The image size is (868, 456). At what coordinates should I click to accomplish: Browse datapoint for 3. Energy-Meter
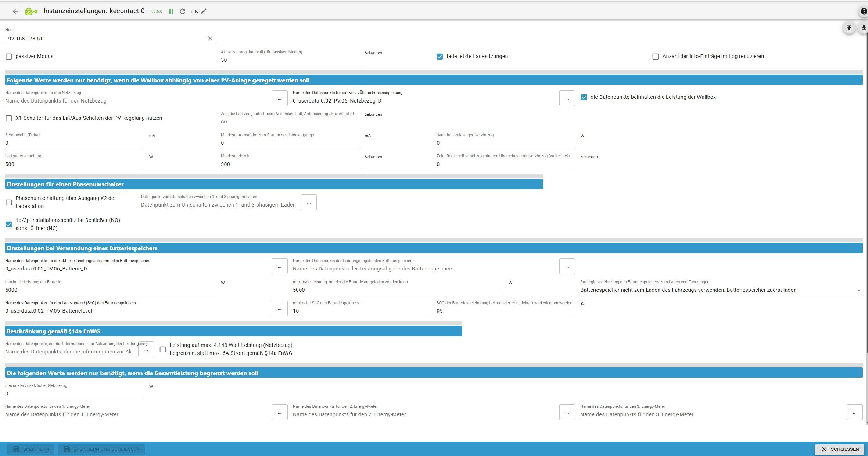854,412
